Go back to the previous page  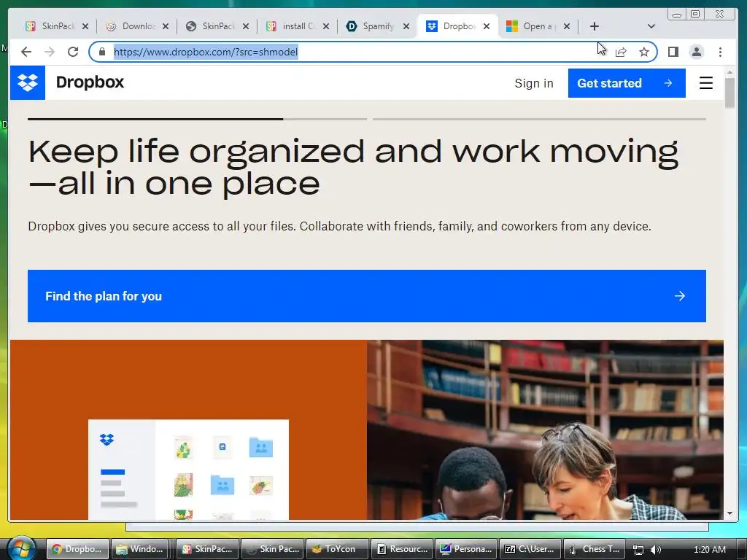26,52
